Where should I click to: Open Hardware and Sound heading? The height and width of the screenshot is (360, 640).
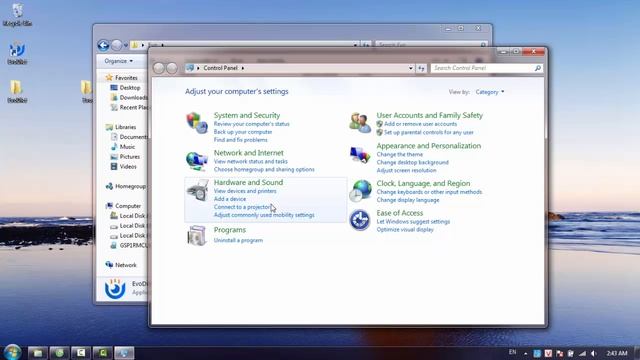248,182
